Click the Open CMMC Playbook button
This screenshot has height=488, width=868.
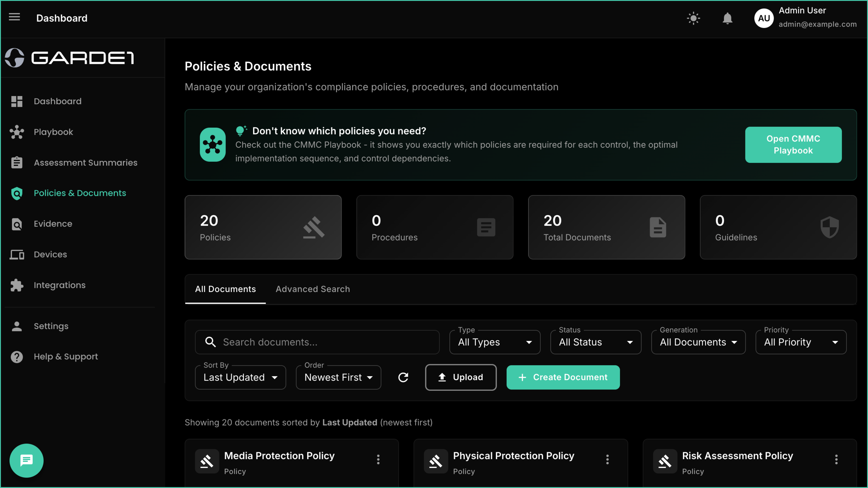pos(793,145)
